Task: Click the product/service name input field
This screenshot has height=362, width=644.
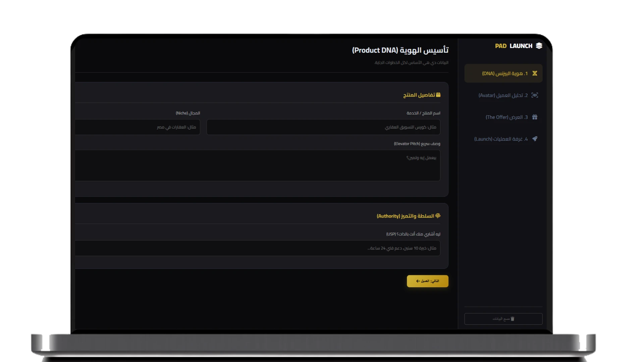Action: (x=323, y=127)
